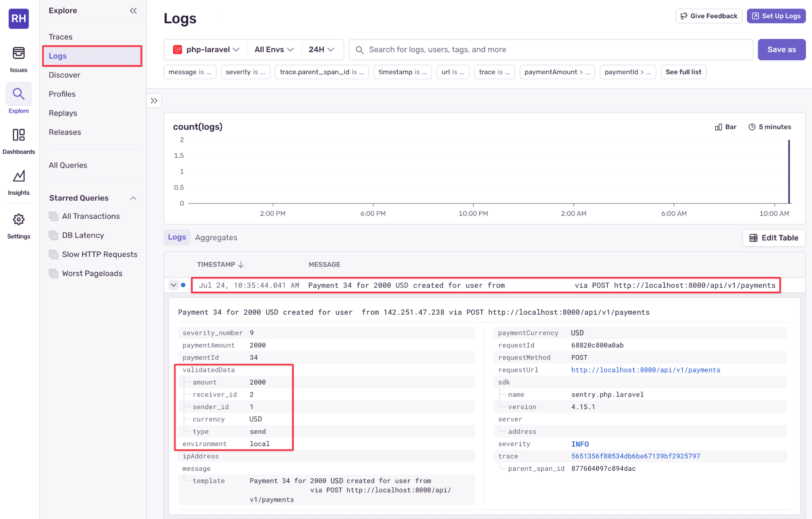Collapse the Starred Queries section
The image size is (812, 519).
click(x=133, y=198)
